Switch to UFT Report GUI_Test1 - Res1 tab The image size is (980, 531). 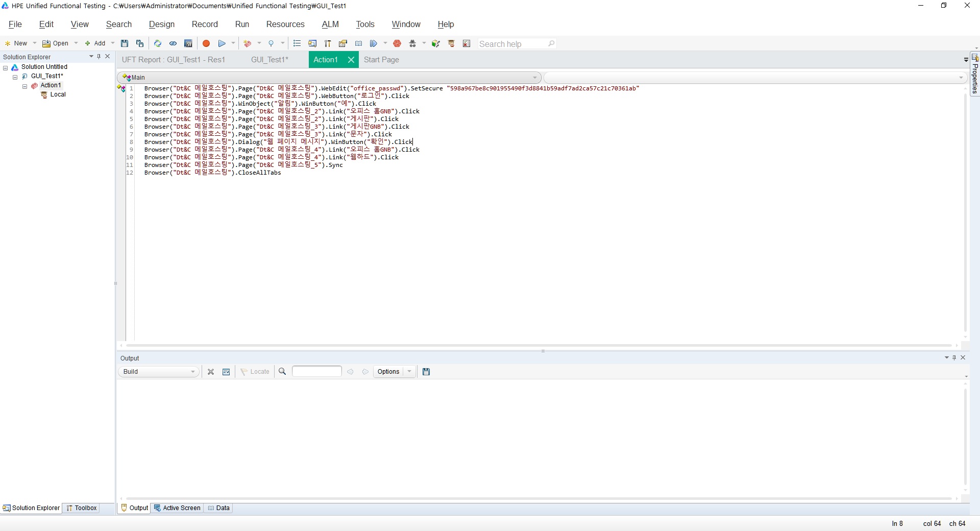tap(174, 60)
